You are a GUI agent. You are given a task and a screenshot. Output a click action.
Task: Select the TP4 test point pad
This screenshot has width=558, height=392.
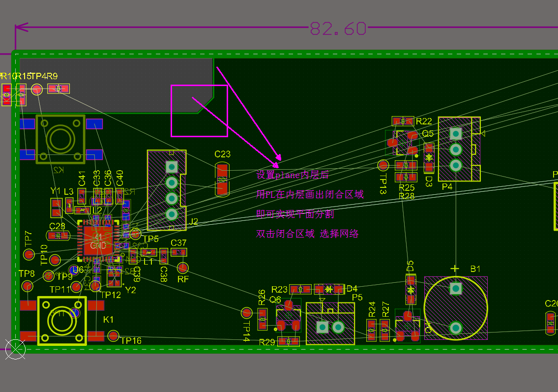pyautogui.click(x=37, y=90)
